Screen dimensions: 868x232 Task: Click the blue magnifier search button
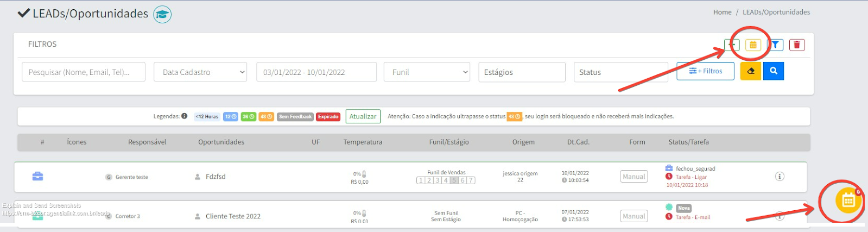pos(773,71)
